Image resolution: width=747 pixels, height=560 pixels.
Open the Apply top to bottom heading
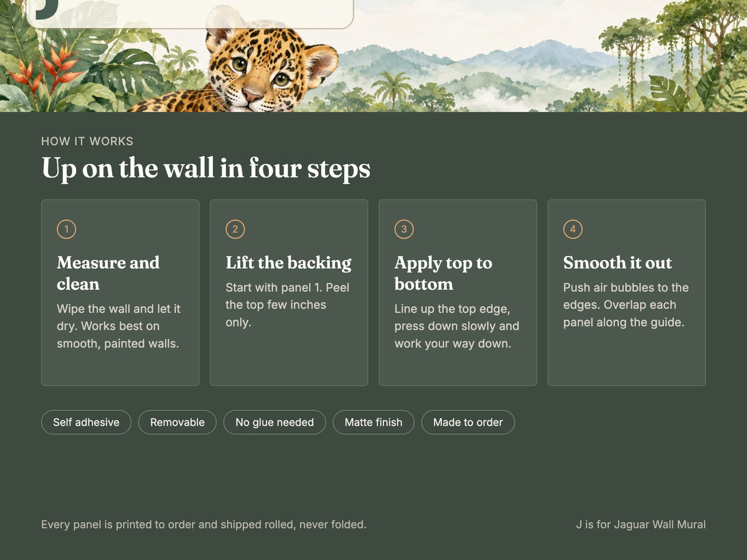click(443, 273)
